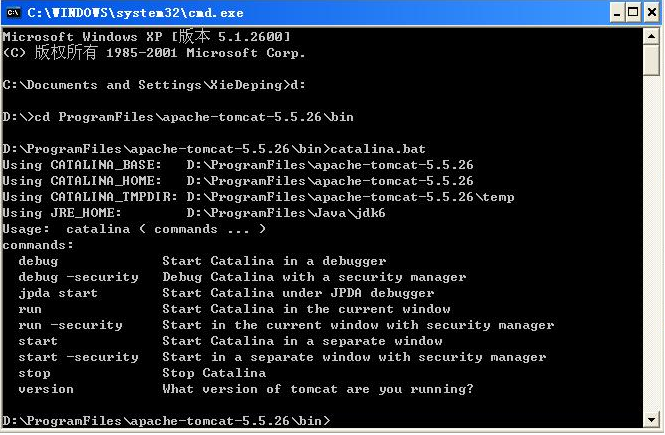Click the scrollbar down arrow
Viewport: 665px width, 435px height.
[649, 420]
